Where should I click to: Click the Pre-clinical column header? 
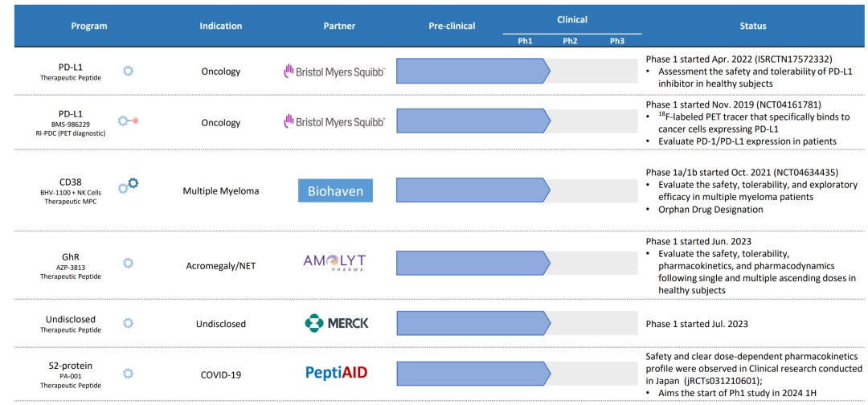[x=452, y=27]
